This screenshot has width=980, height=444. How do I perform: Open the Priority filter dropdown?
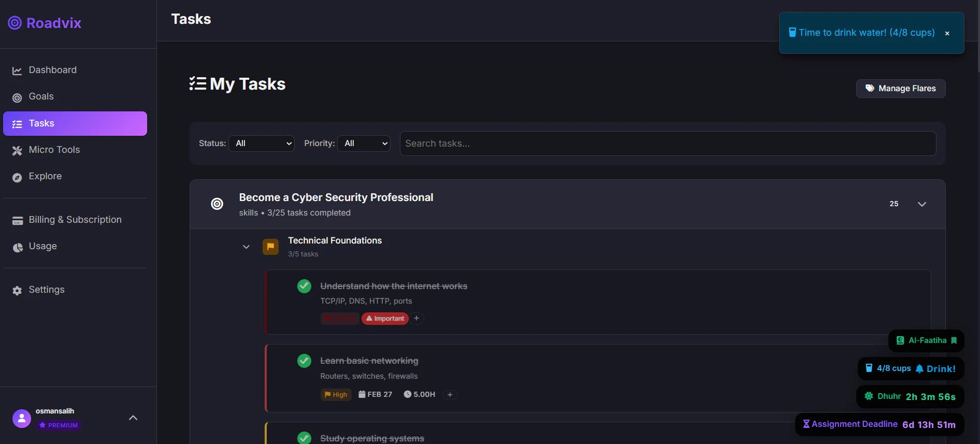tap(364, 144)
